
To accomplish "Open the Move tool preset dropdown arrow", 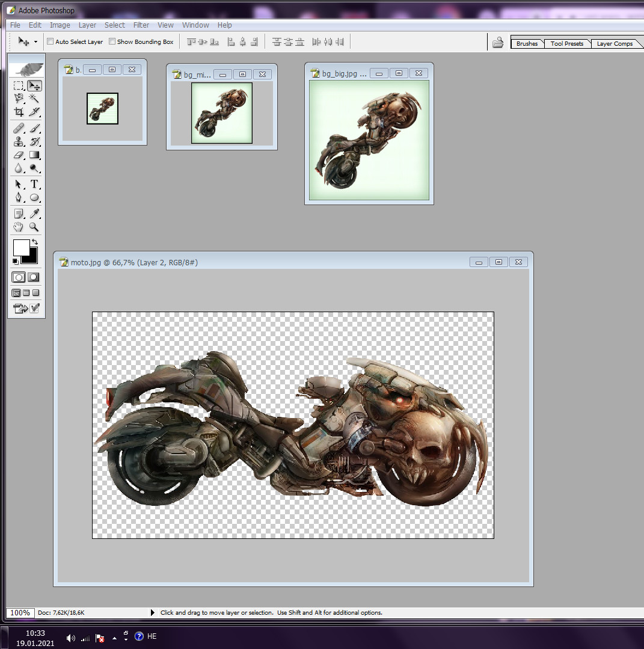I will (x=35, y=42).
